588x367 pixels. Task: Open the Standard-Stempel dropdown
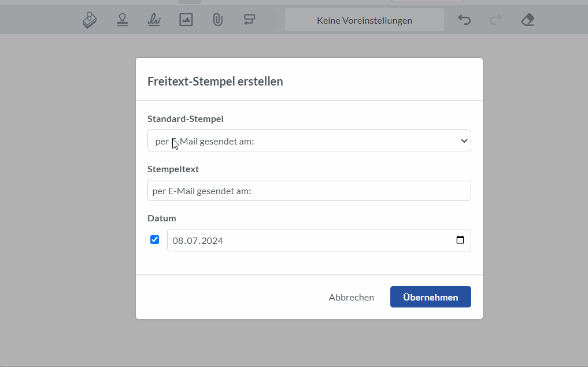point(309,141)
